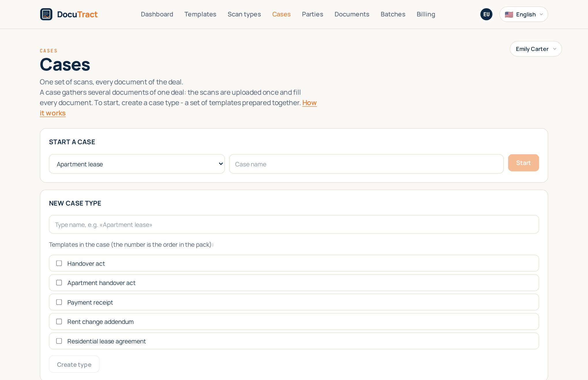The width and height of the screenshot is (588, 380).
Task: Focus the Case name input field
Action: [366, 164]
